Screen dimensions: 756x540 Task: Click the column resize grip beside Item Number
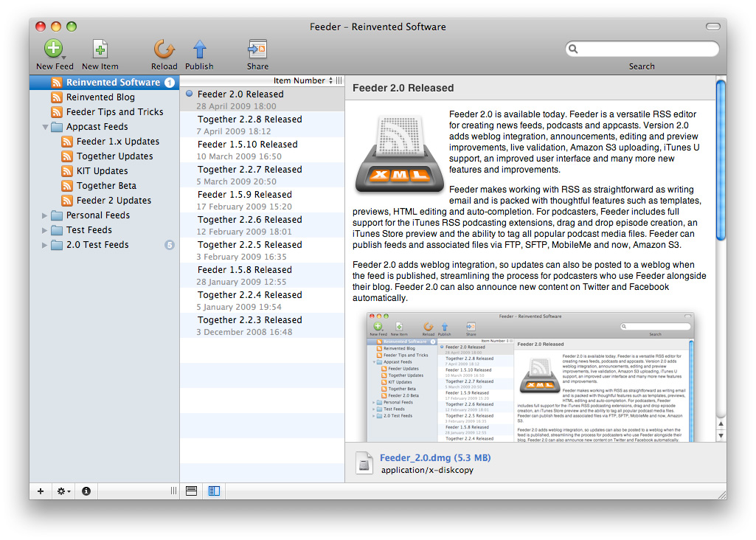coord(339,80)
